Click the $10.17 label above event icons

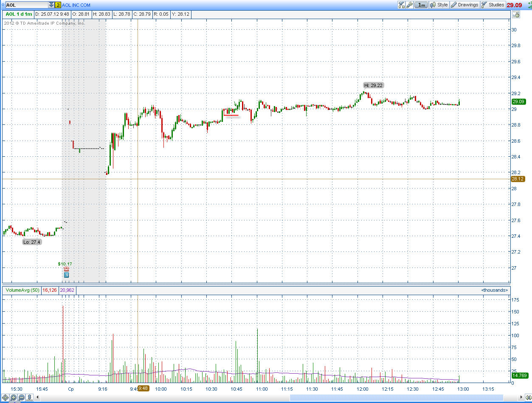point(65,264)
